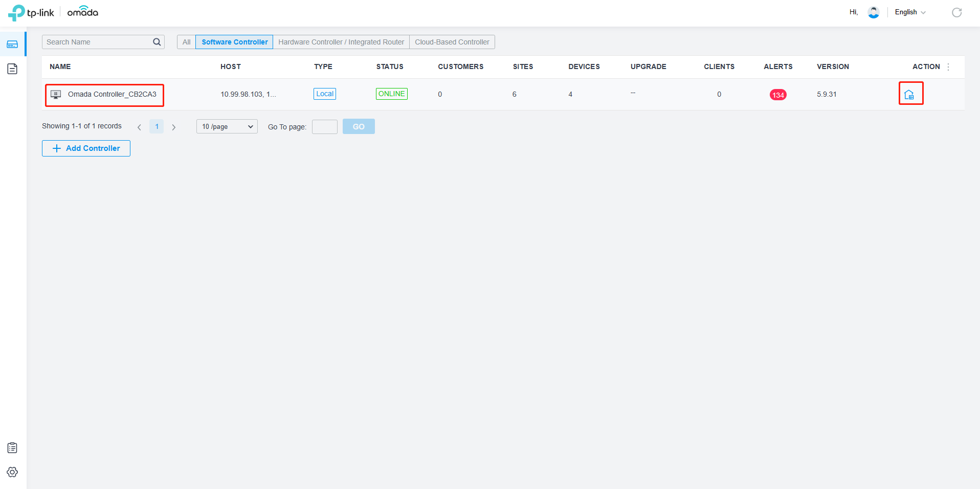Click the NAME column header
This screenshot has height=489, width=980.
(x=60, y=67)
